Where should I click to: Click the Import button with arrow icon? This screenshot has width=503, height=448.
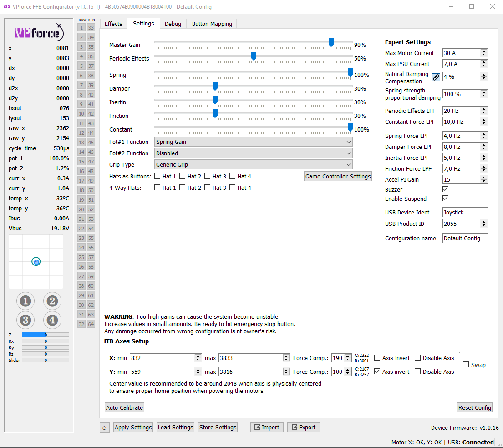click(x=267, y=427)
